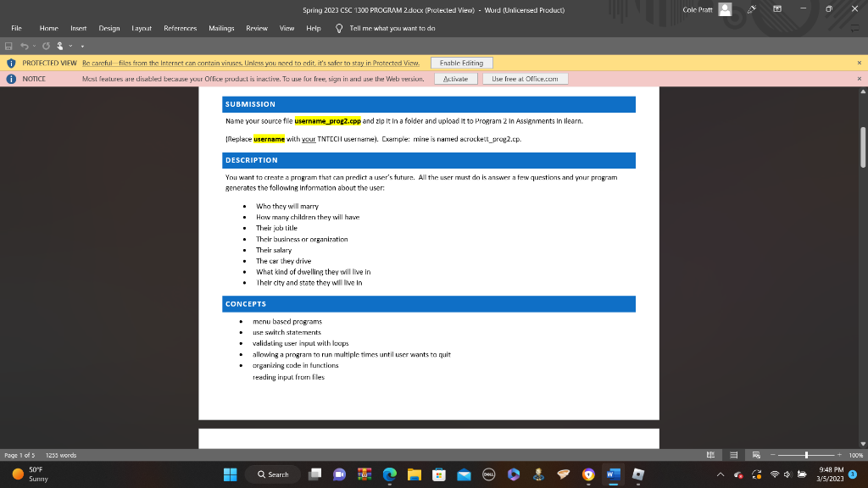Open the File menu

17,28
